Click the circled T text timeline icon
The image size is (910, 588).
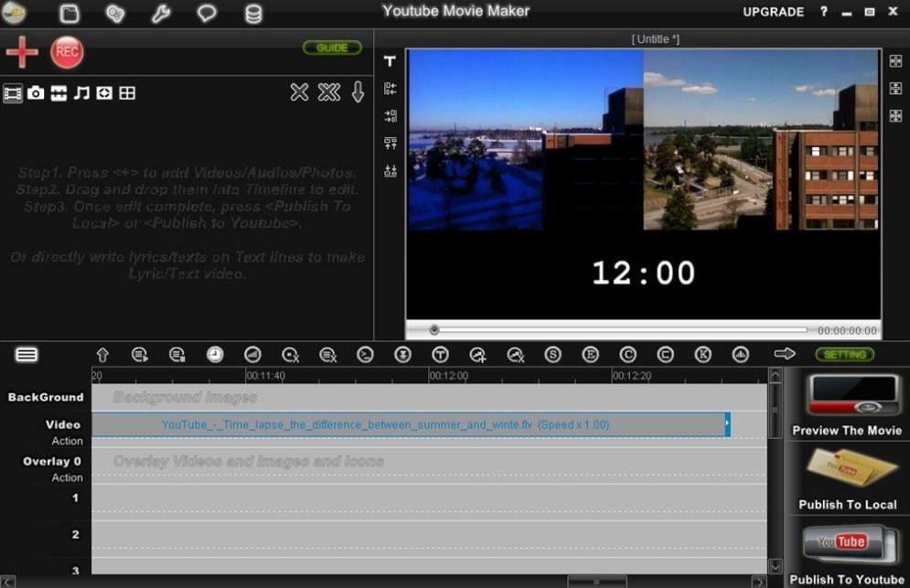click(441, 355)
